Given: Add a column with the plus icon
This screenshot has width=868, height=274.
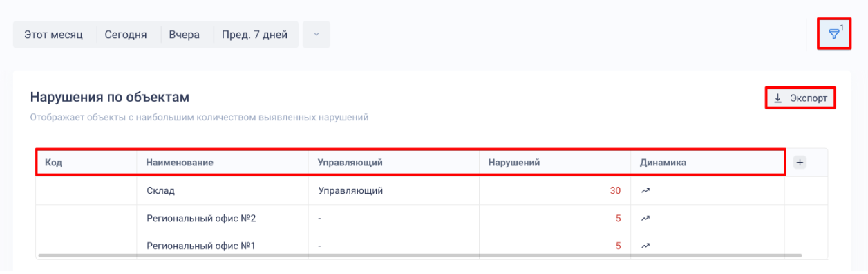Looking at the screenshot, I should 800,162.
